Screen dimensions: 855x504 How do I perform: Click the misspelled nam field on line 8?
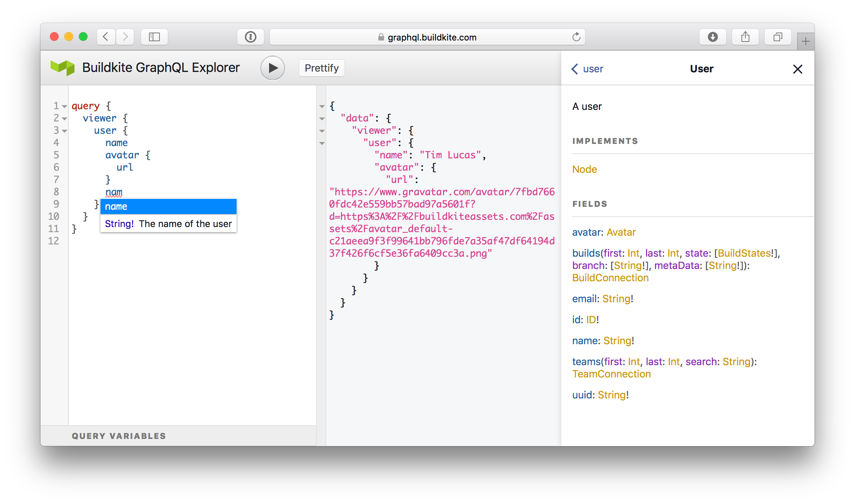114,192
